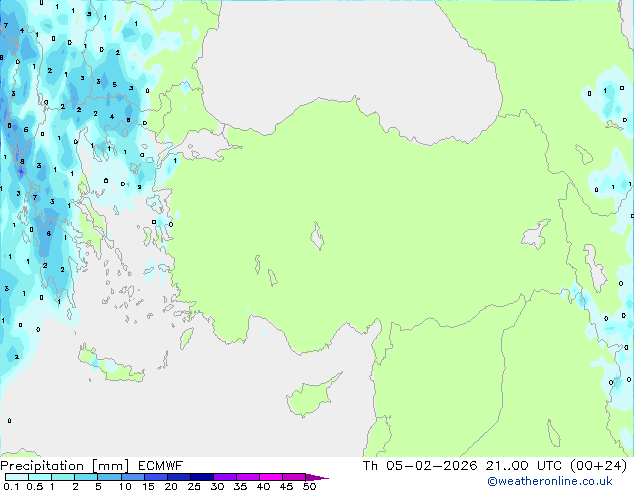The width and height of the screenshot is (634, 490).
Task: Pick the legend swatch between 30 and 35
Action: click(x=226, y=478)
